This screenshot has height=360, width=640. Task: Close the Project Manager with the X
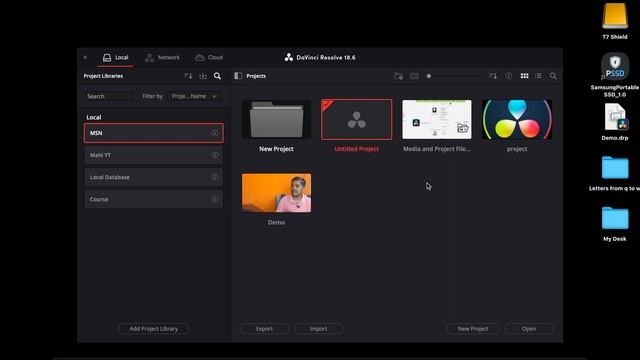(85, 58)
